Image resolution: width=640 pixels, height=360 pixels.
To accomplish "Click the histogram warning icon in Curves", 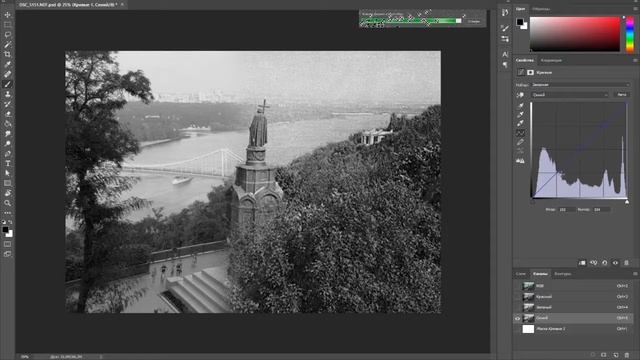I will (520, 161).
